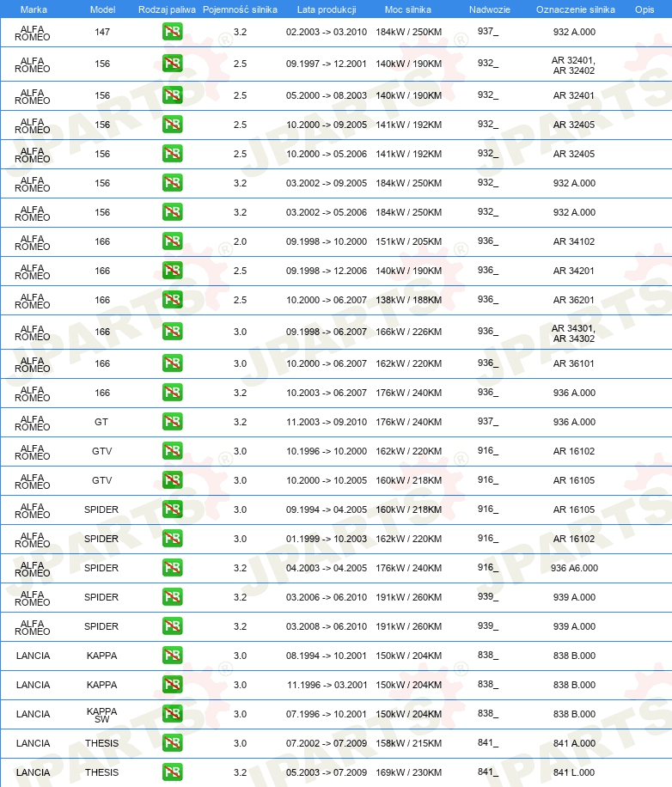Click fuel icon in Kappa row 11.1996 -> 03.2001
672x787 pixels.
[172, 684]
